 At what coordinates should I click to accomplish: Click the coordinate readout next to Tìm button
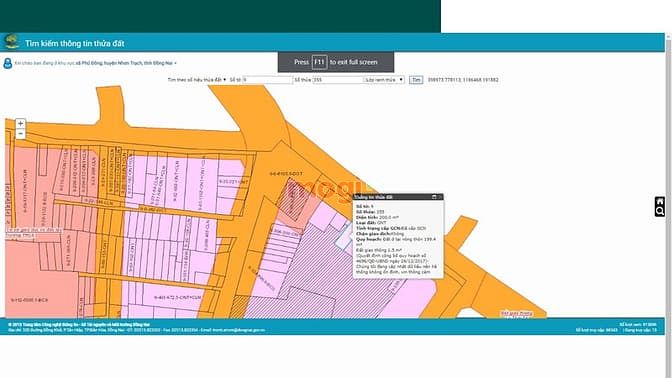tap(463, 80)
